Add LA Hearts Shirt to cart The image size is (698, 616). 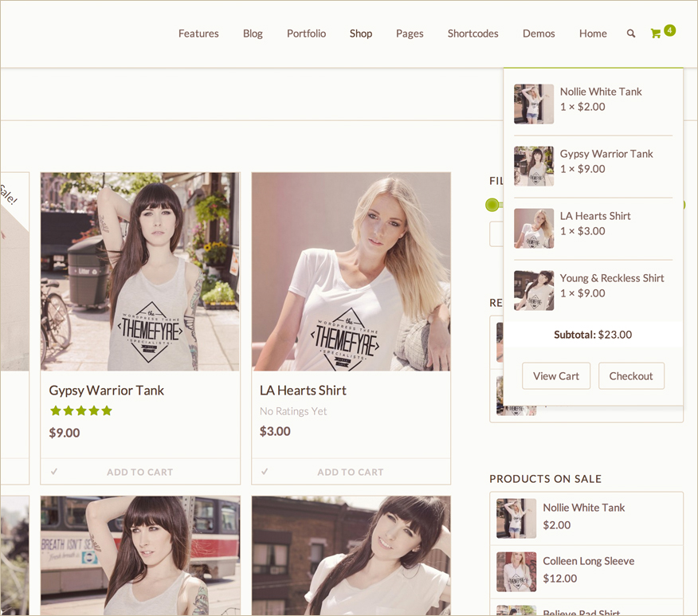point(351,473)
